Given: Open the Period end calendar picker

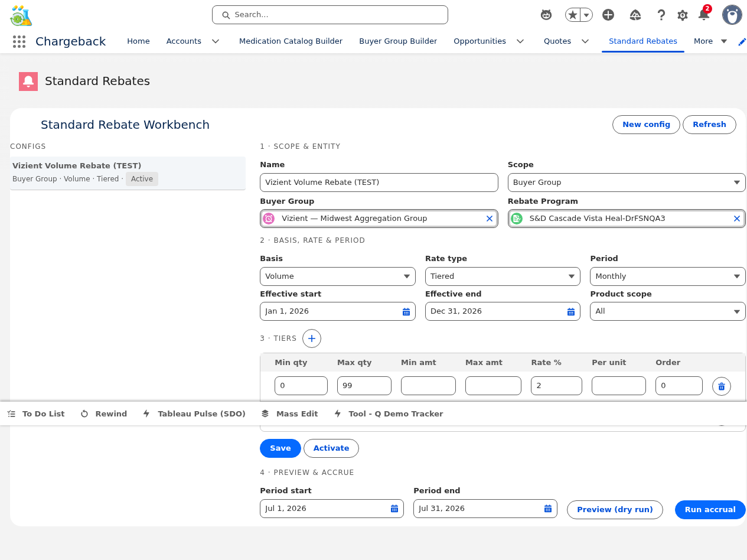Looking at the screenshot, I should (x=548, y=509).
